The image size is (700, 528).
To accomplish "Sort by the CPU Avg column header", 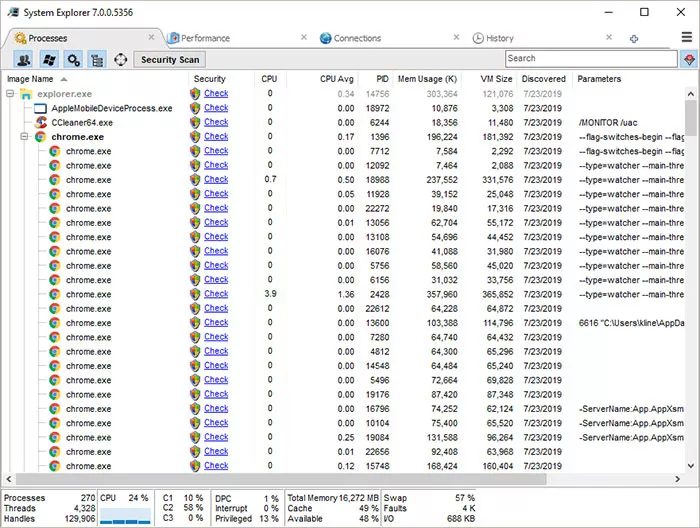I will 337,79.
